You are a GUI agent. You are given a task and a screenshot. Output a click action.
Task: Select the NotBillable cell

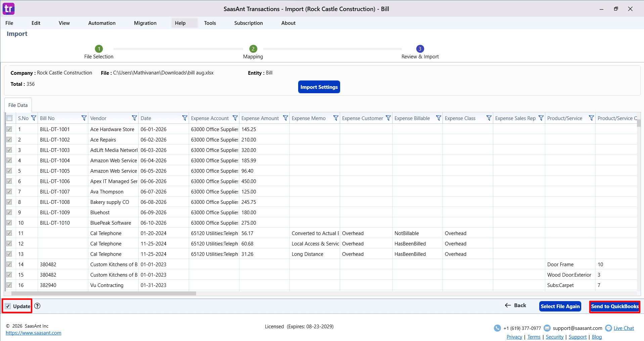417,233
